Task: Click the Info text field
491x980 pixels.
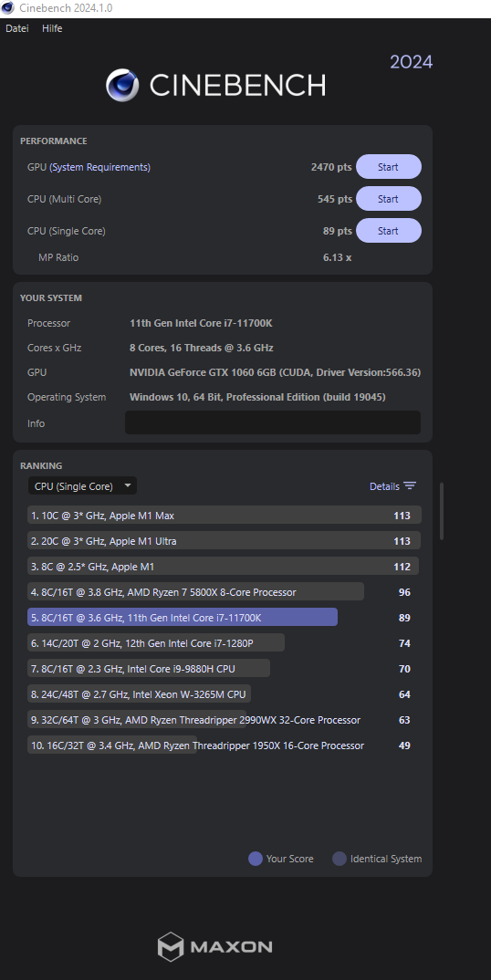Action: (x=273, y=422)
